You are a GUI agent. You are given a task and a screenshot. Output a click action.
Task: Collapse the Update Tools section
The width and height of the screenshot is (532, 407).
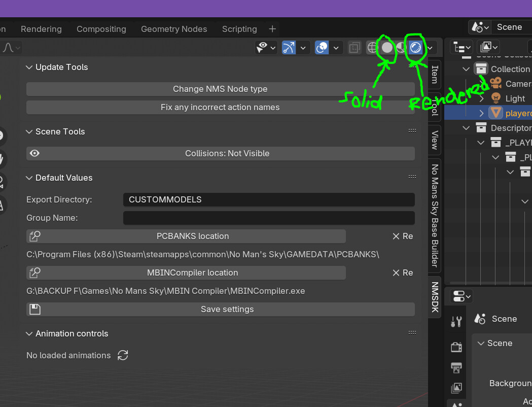29,67
